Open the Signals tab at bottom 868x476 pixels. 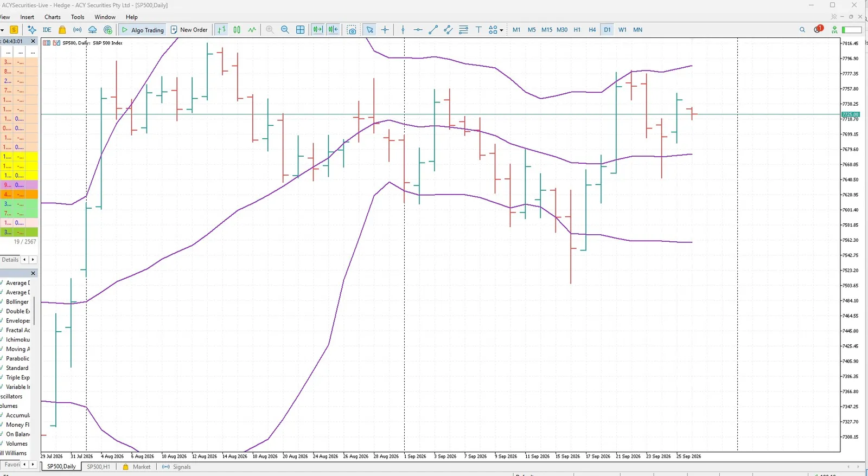[x=177, y=467]
